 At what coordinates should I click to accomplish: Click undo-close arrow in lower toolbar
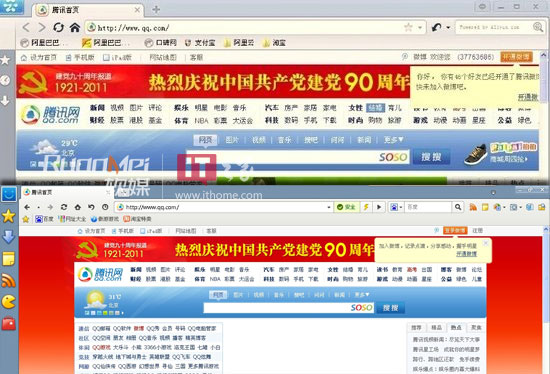[x=91, y=207]
